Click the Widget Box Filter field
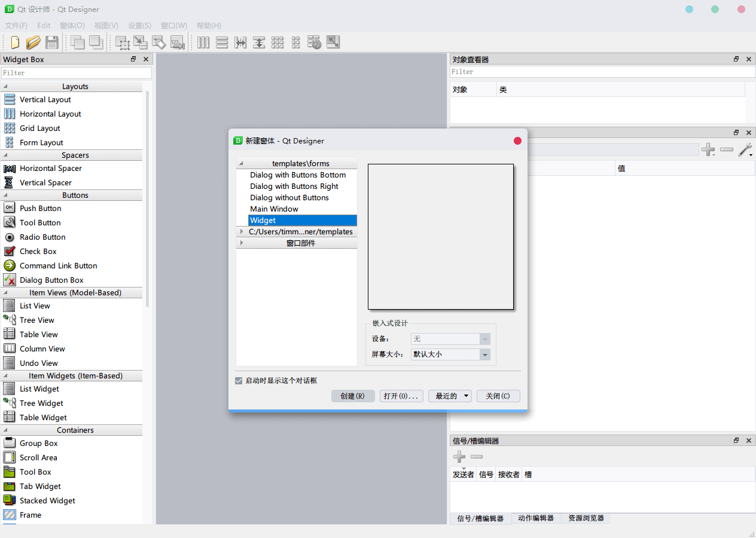Screen dimensions: 756x538 coord(77,73)
